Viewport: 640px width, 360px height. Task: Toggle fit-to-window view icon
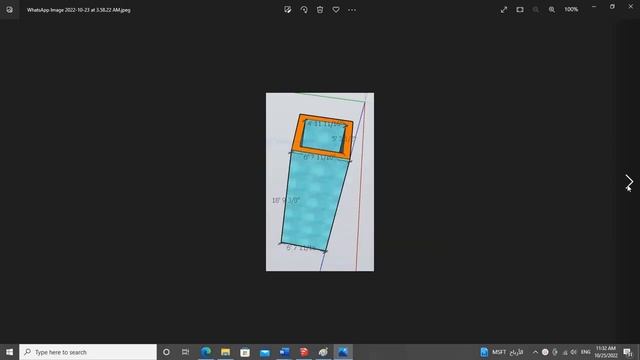520,10
